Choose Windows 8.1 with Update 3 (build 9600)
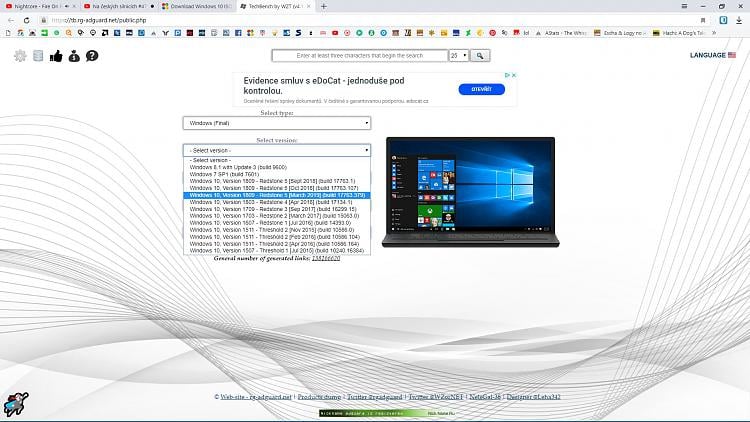 (276, 167)
